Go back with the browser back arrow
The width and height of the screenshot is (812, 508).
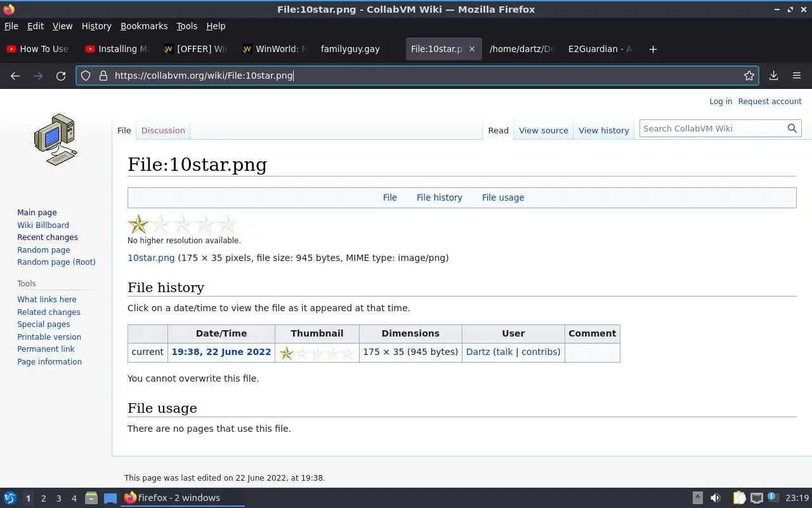click(15, 76)
